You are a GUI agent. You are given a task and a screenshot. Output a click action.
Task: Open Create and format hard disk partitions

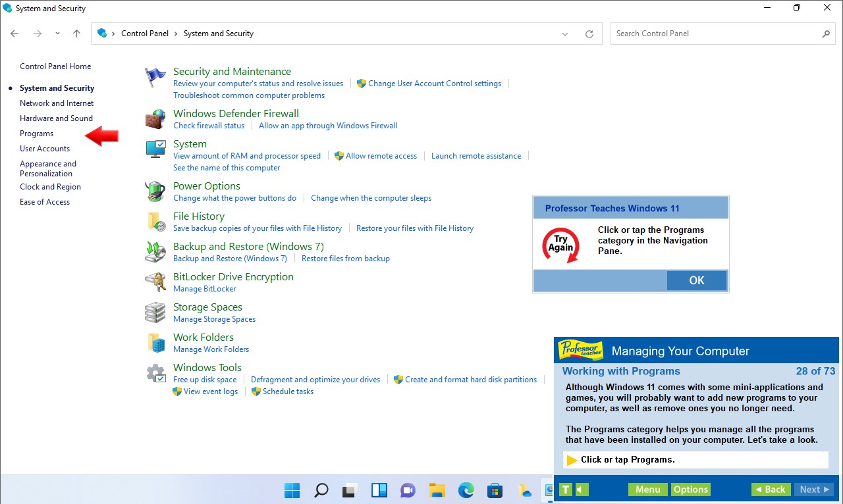(x=471, y=380)
